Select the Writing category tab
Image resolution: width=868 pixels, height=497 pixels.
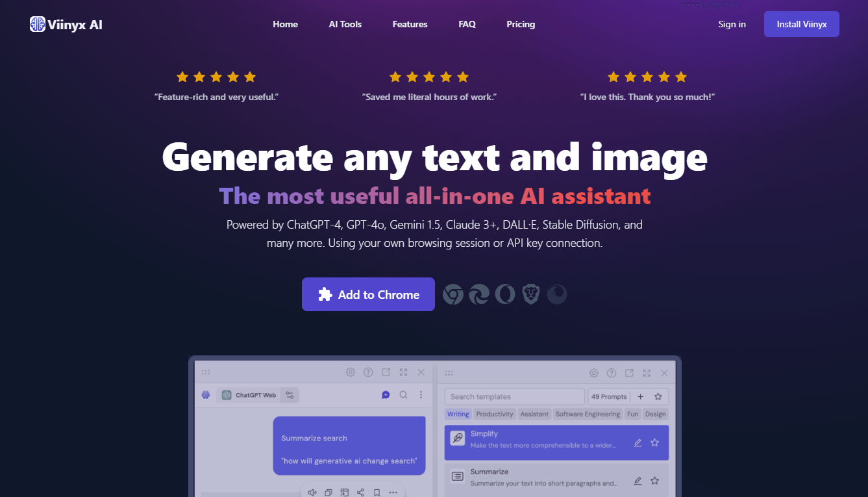tap(458, 414)
